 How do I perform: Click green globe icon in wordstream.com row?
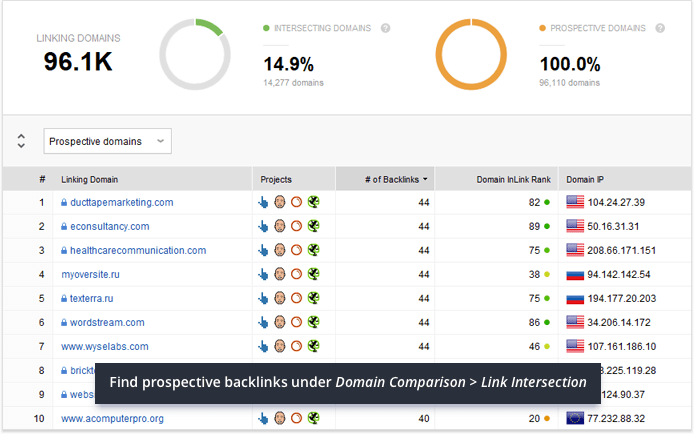(313, 322)
